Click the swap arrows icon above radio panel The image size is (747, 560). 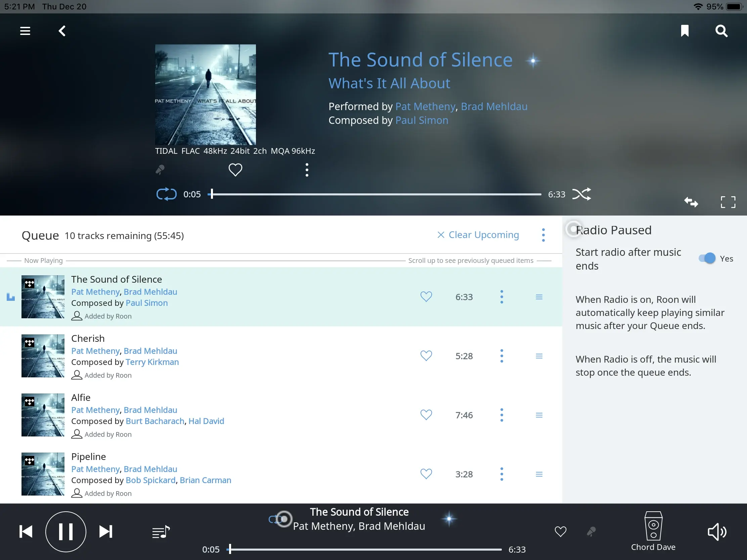coord(691,202)
